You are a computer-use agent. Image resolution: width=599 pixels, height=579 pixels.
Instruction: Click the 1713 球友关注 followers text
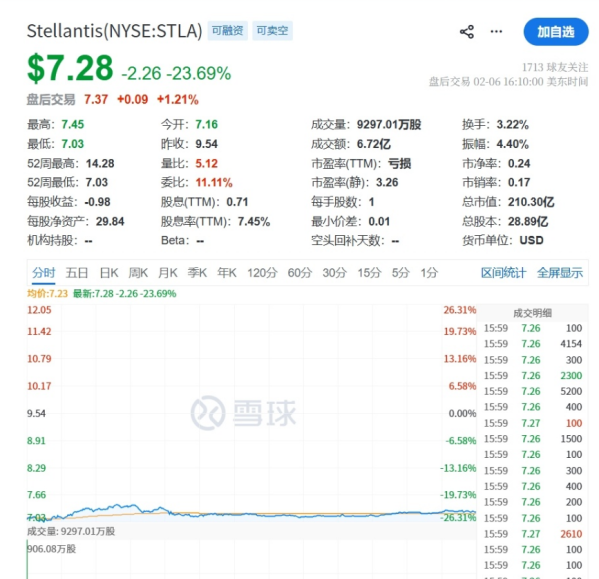pos(555,68)
